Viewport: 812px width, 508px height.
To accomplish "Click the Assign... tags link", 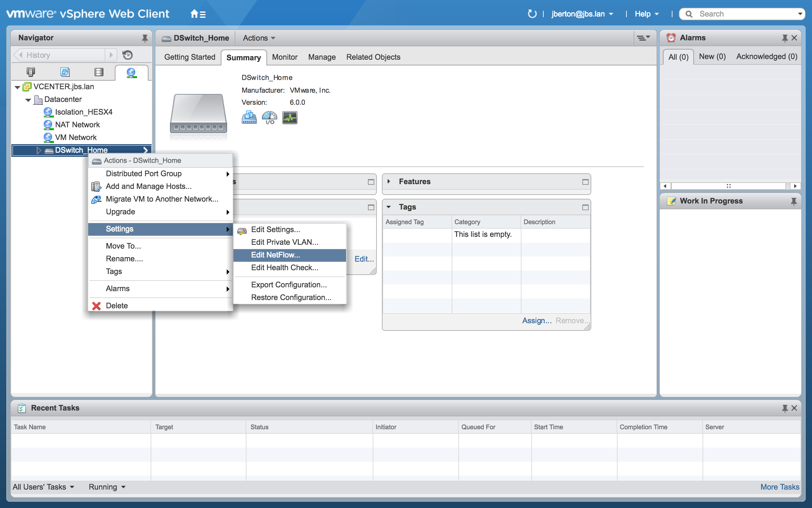I will tap(537, 321).
